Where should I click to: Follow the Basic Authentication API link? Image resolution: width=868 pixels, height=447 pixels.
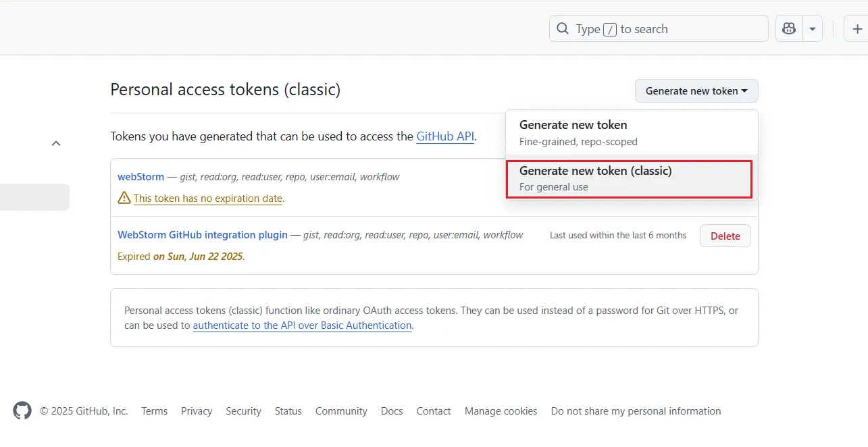[x=302, y=325]
